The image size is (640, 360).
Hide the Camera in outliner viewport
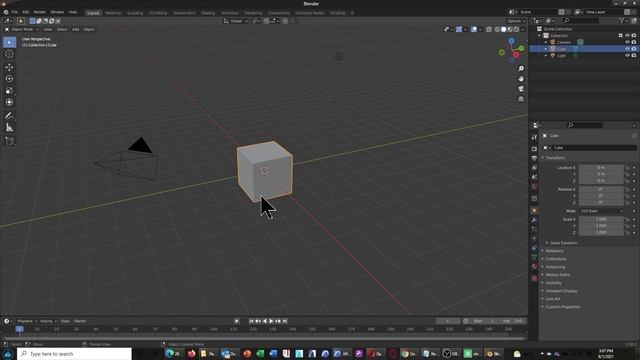tap(627, 42)
